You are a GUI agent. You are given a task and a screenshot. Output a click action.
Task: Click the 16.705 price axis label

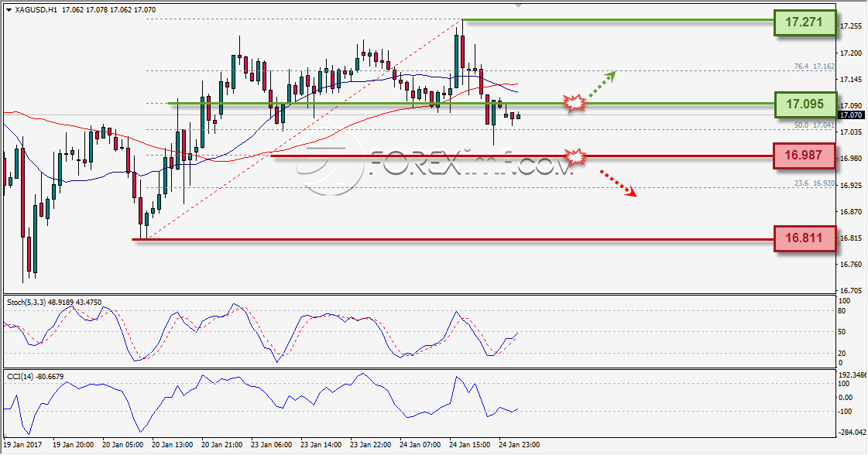point(850,291)
